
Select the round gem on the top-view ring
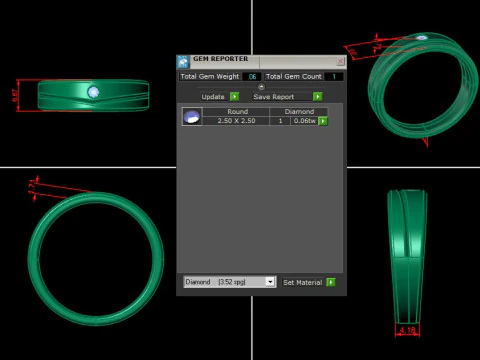tap(93, 92)
